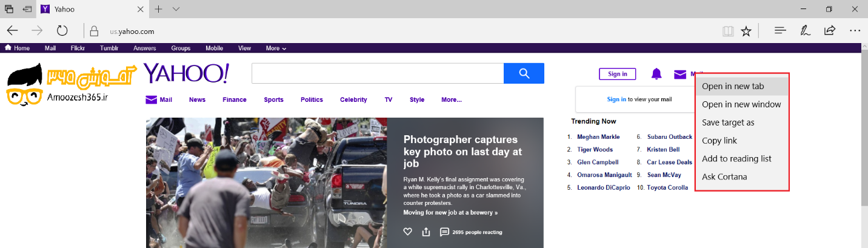Open the News section link

pos(197,99)
